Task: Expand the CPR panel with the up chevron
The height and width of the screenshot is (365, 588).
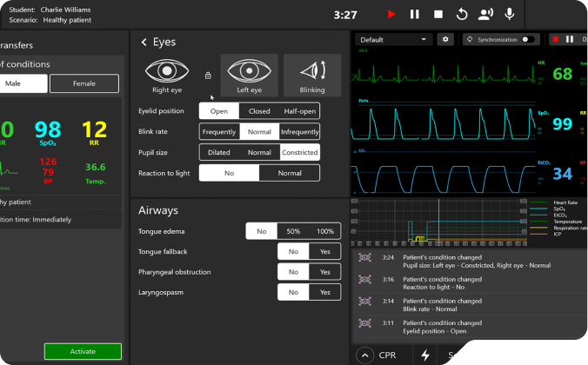Action: (x=364, y=355)
